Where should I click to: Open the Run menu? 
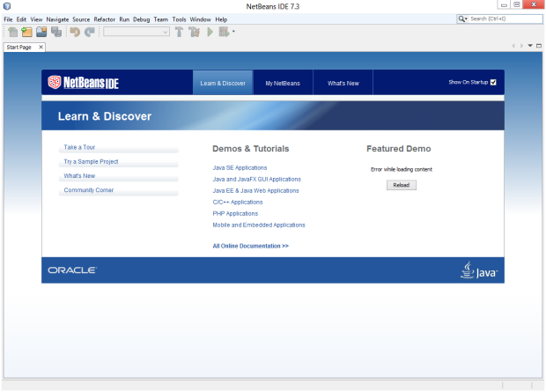pos(124,19)
